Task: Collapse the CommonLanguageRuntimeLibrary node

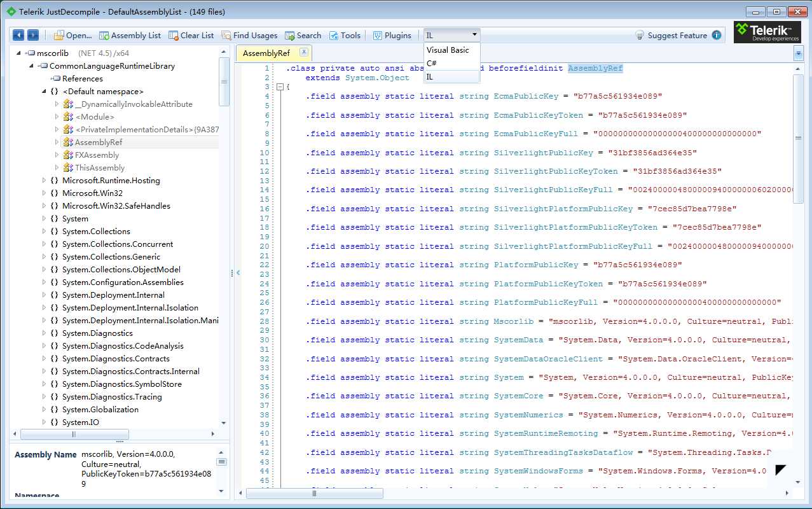Action: [31, 66]
